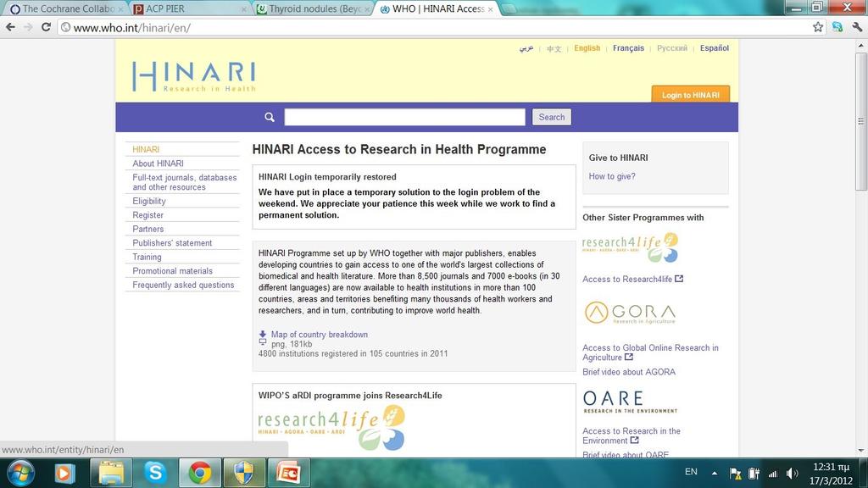Image resolution: width=868 pixels, height=488 pixels.
Task: Open Eligibility in the side menu
Action: tap(149, 201)
